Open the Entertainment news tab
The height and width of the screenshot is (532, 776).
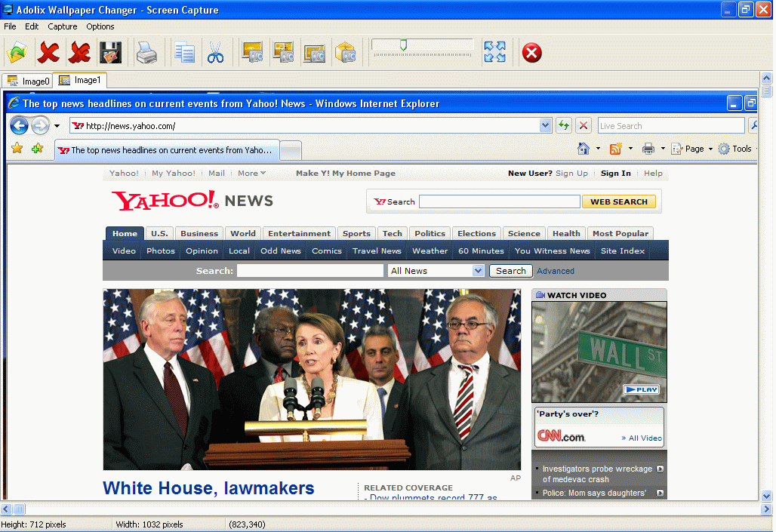point(299,234)
